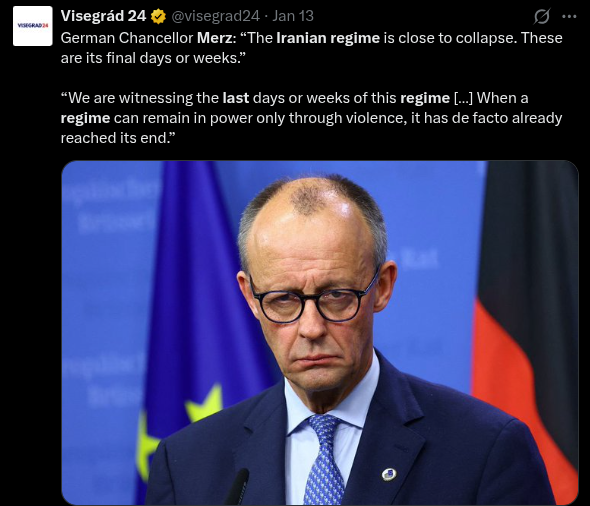Click the German flag in the photo

point(525,333)
